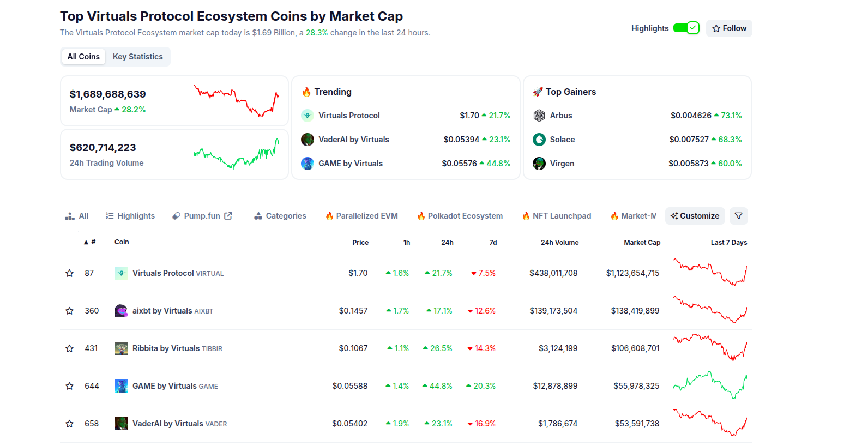Select the All Coins tab
The image size is (868, 446).
[x=83, y=57]
